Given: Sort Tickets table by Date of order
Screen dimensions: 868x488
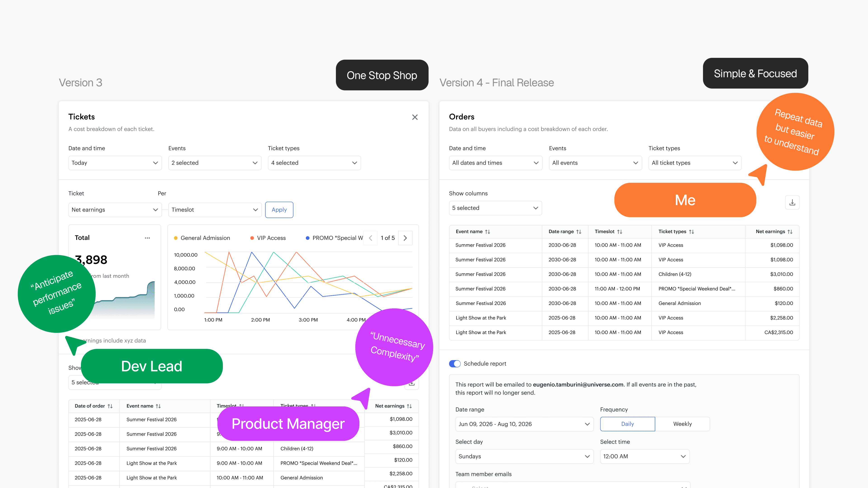Looking at the screenshot, I should point(110,406).
